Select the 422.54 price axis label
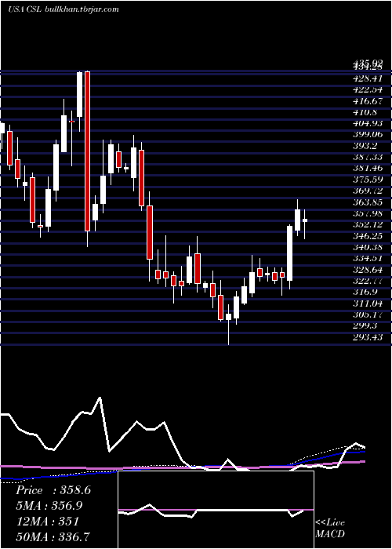The image size is (392, 549). (x=368, y=89)
